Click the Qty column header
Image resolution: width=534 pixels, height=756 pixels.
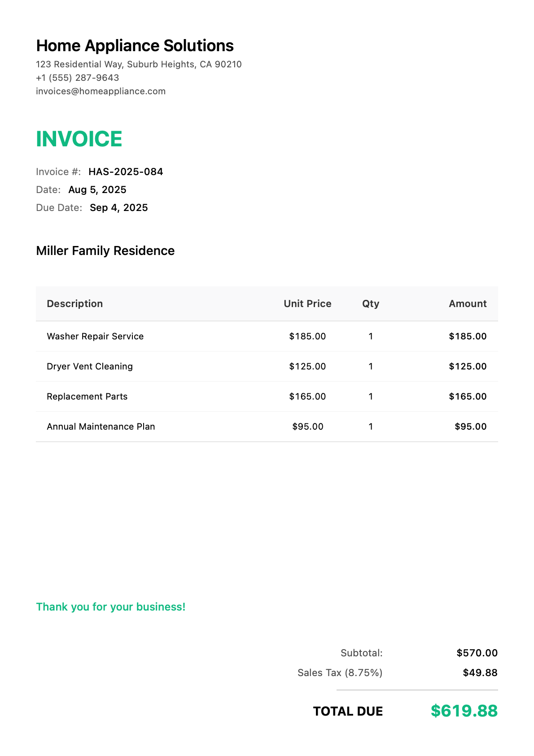coord(371,304)
